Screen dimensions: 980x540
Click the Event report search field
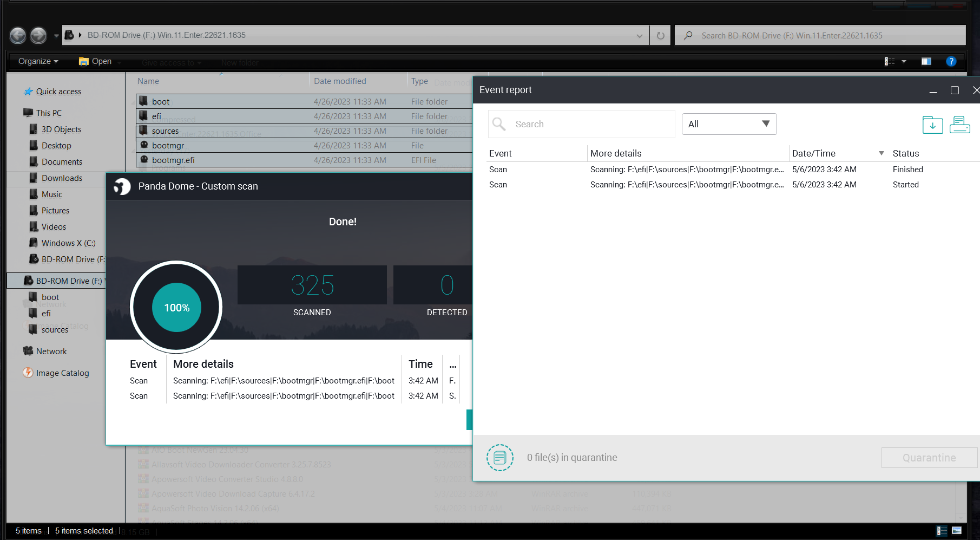582,124
